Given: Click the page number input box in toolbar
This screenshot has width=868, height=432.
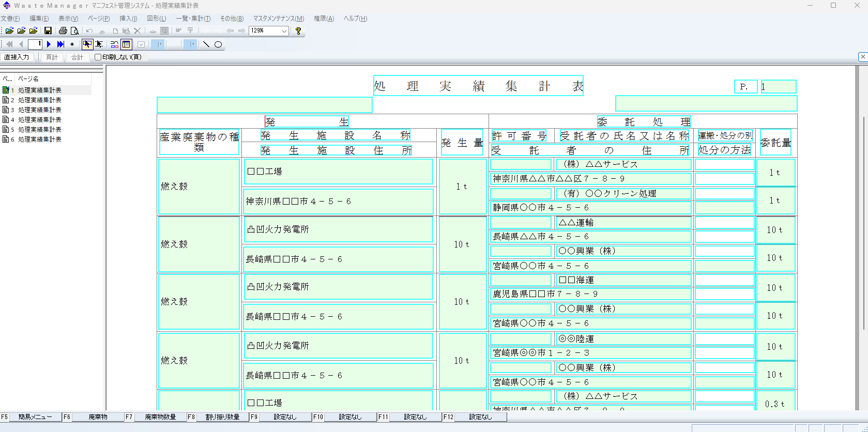Looking at the screenshot, I should click(x=35, y=44).
